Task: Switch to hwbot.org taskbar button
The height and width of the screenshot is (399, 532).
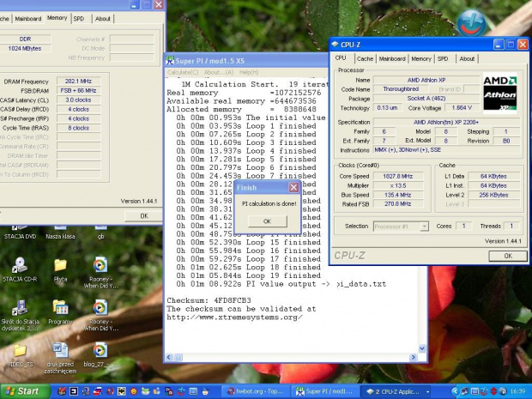Action: tap(257, 391)
